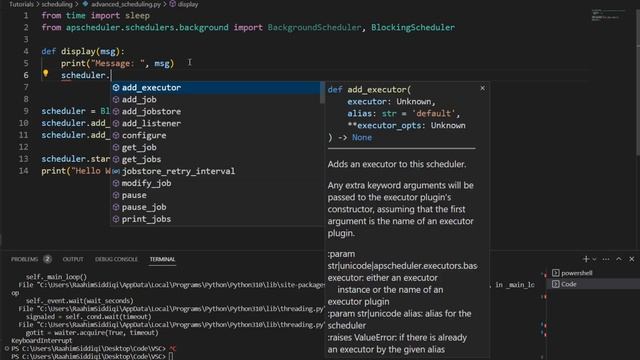Select add_listener completion item

click(216, 123)
